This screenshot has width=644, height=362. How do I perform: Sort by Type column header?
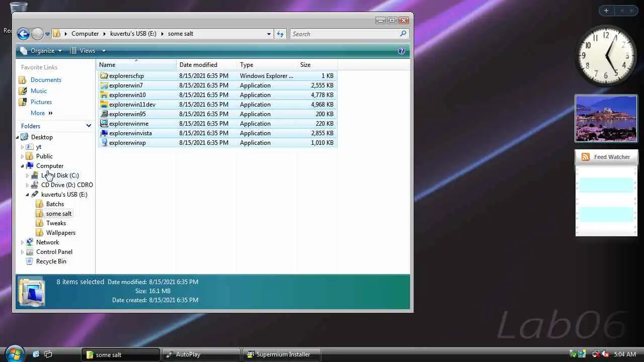point(267,65)
